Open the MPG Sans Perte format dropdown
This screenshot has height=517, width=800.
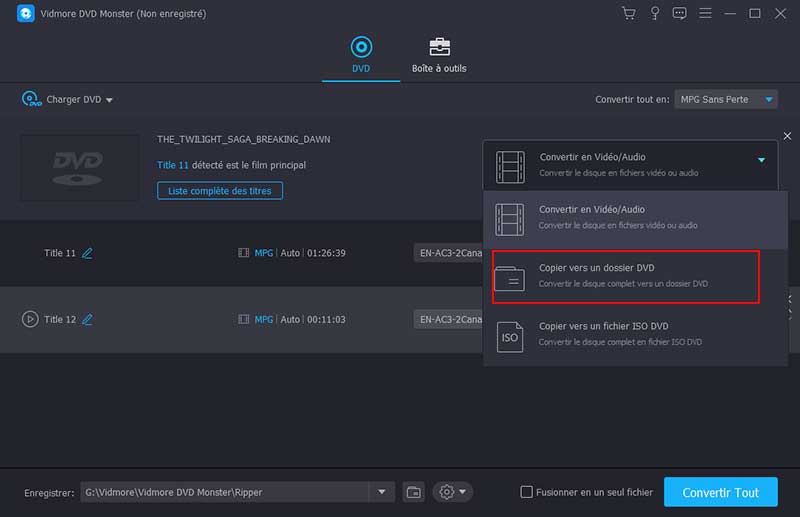[726, 100]
